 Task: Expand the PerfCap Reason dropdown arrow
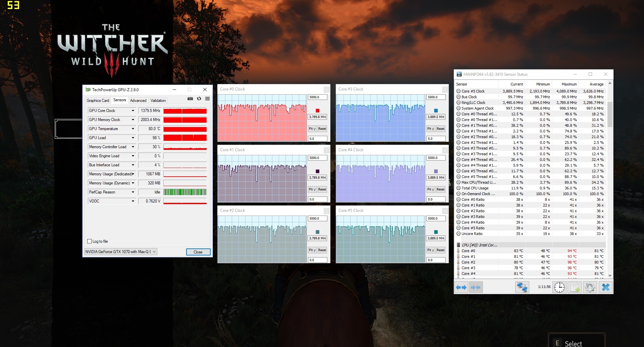coord(133,192)
